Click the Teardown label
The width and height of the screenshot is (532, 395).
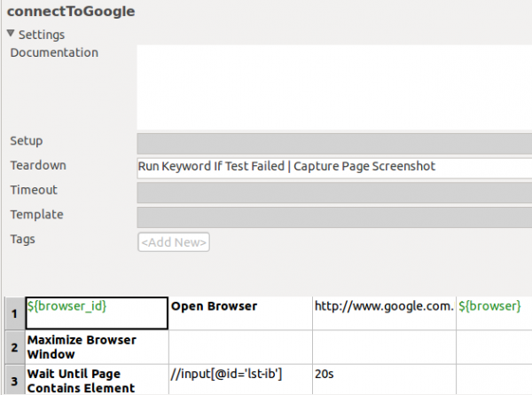pos(38,165)
